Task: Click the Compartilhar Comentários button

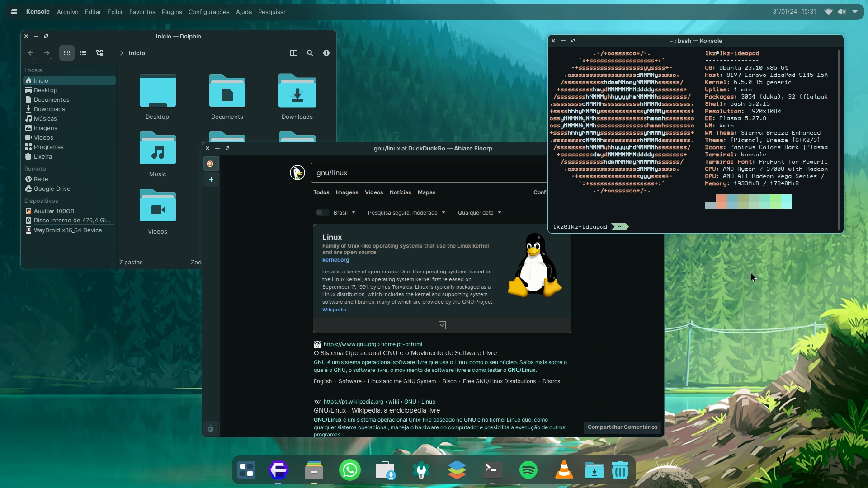Action: click(623, 427)
